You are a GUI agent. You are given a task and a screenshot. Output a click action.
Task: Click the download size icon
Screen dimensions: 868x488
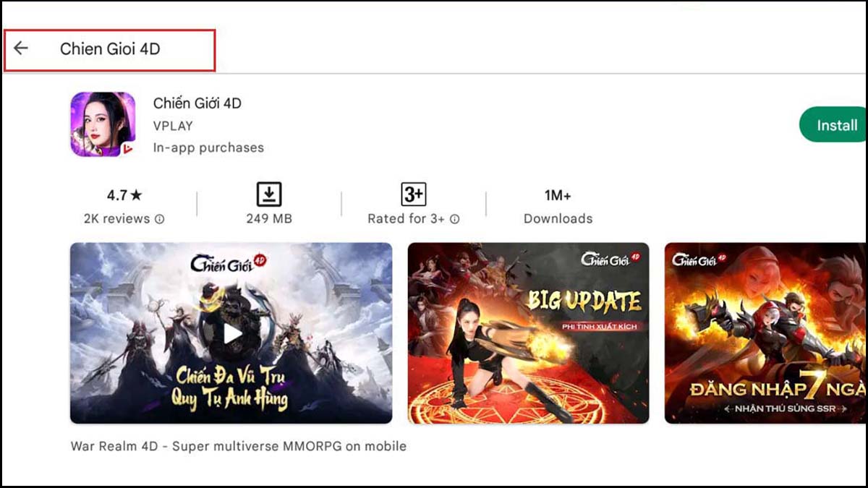(269, 194)
